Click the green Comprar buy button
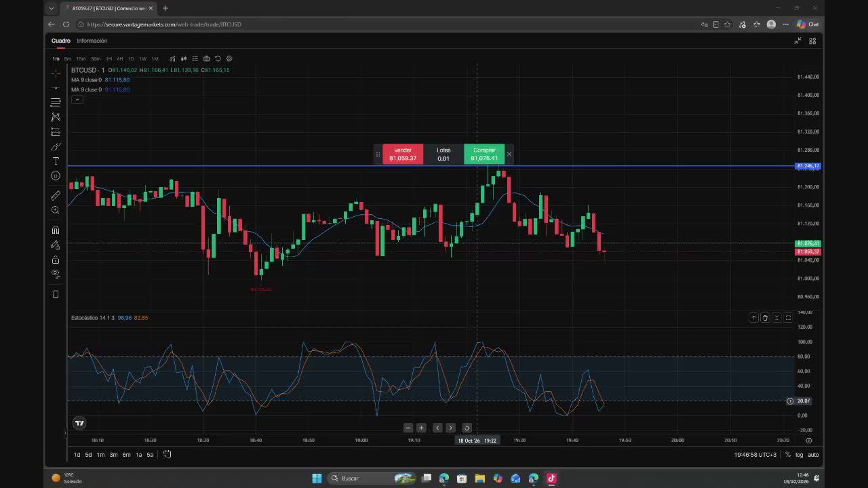 484,154
